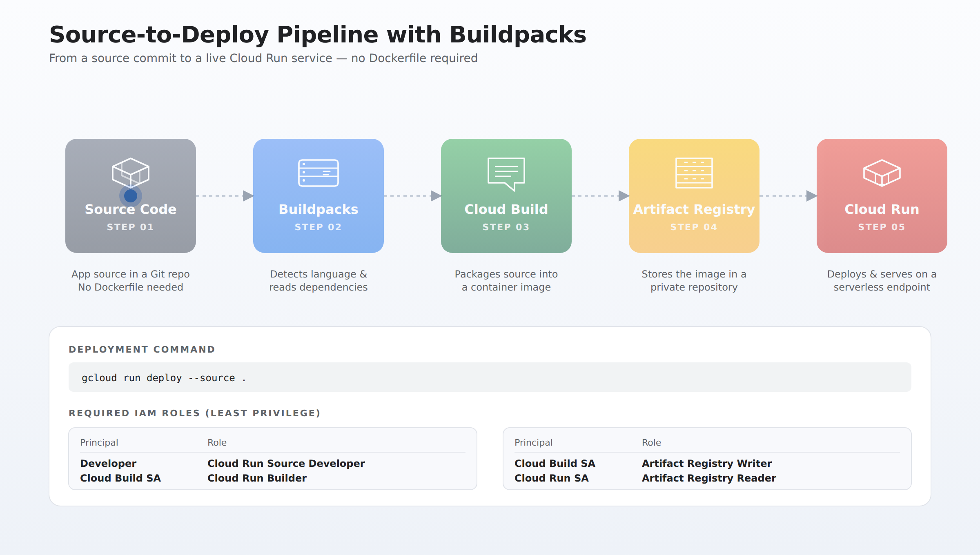
Task: Select the Cloud Build step card title
Action: coord(506,209)
